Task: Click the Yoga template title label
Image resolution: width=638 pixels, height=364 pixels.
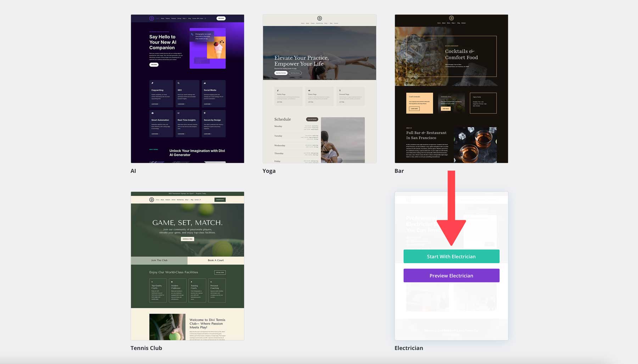Action: tap(269, 171)
